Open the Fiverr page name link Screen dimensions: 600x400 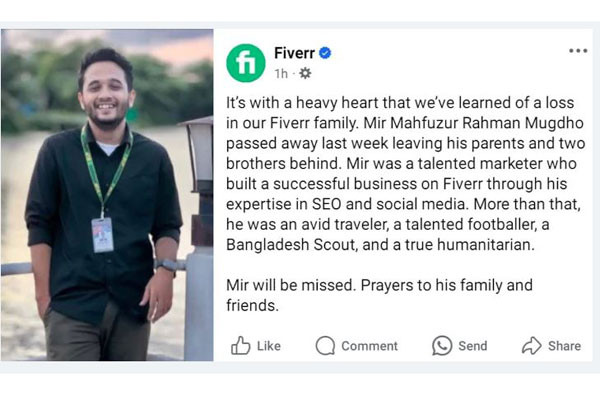coord(294,53)
